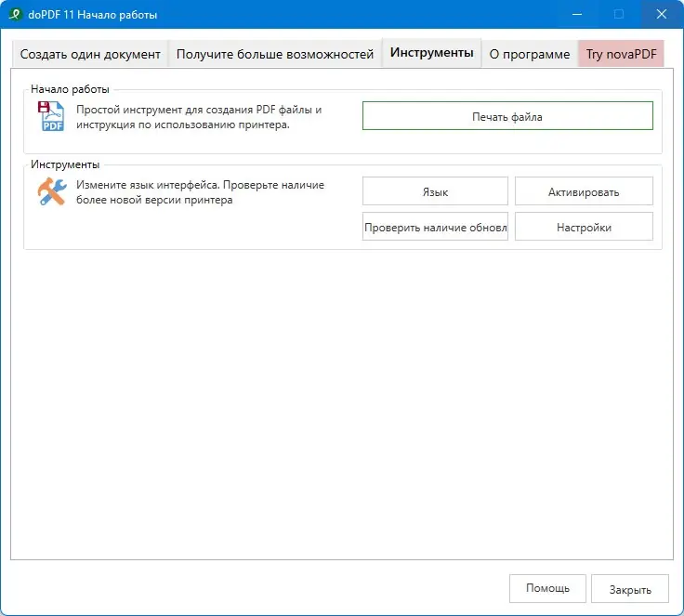Click the Инструменты group box label
This screenshot has height=616, width=684.
65,164
